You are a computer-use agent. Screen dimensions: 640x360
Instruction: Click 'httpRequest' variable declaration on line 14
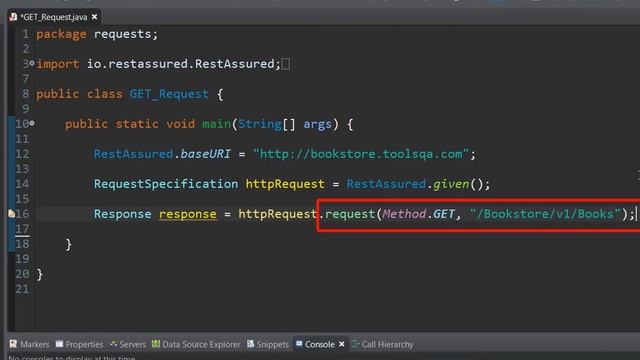[x=285, y=184]
